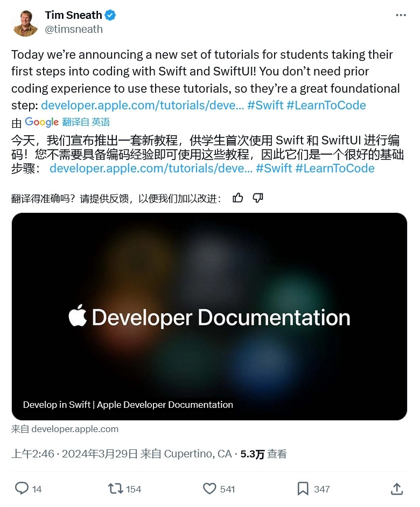Click the 来自 developer.apple.com source link
Viewport: 420px width, 507px height.
tap(65, 429)
